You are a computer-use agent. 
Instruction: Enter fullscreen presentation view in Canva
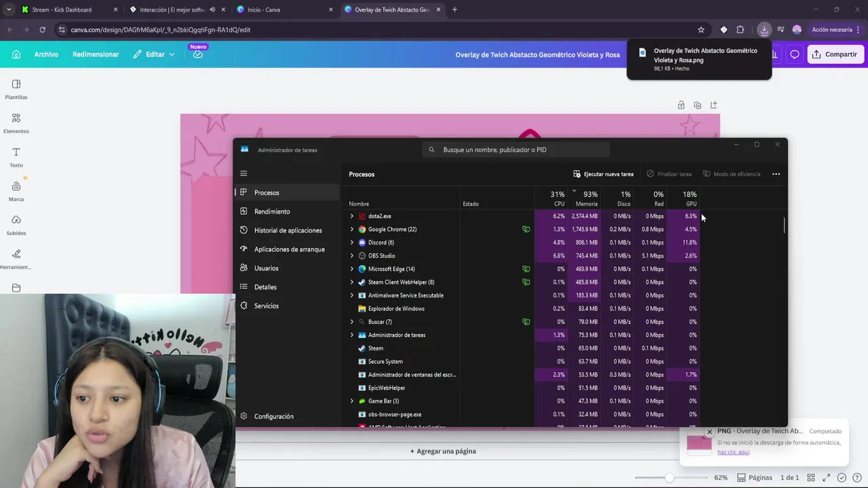click(827, 477)
